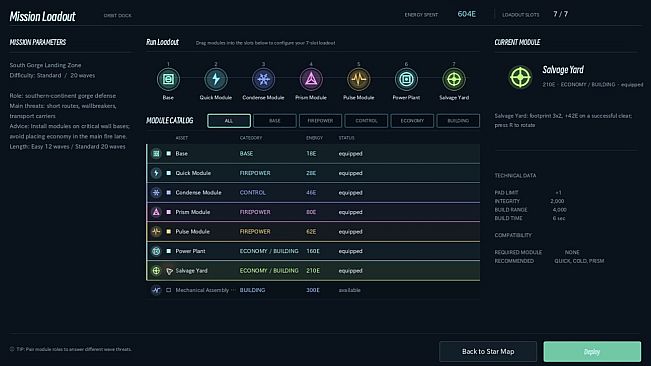Click the 'QUICK, COLD, PRISM' recommended value
651x366 pixels.
(579, 261)
